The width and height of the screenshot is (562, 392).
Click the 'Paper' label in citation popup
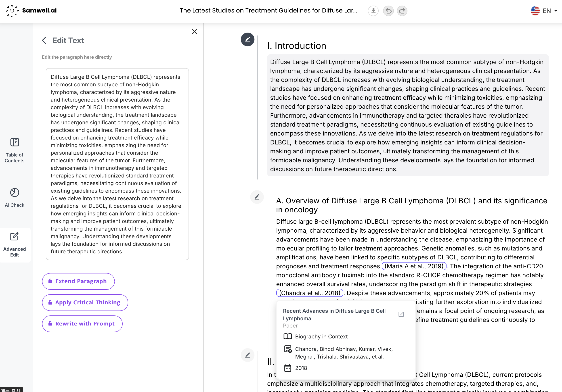pos(290,326)
